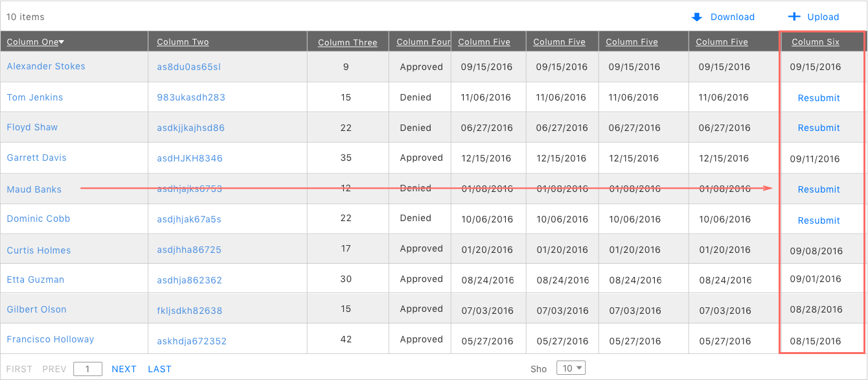Click the asdHJKH8346 link

190,158
